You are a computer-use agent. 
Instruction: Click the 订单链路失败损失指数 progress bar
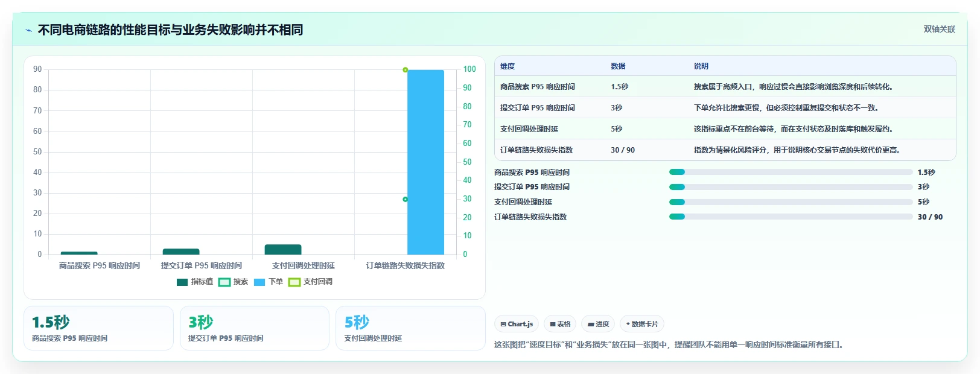pyautogui.click(x=791, y=217)
